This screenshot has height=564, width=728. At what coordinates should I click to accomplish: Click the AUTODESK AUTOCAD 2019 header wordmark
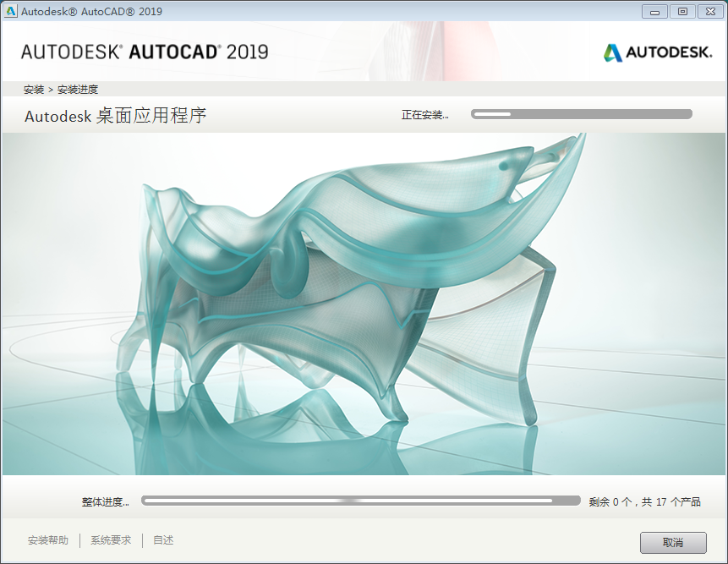coord(145,52)
